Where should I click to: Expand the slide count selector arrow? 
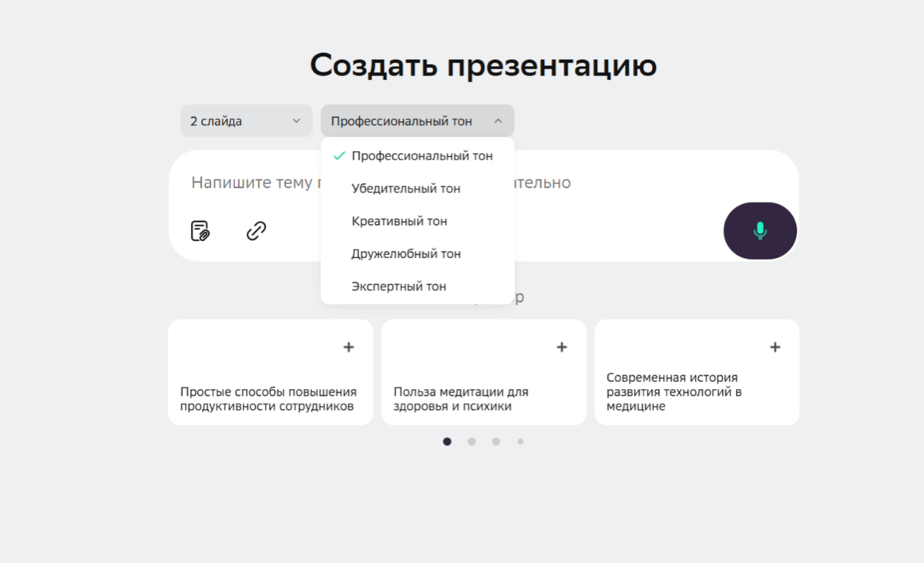(297, 120)
